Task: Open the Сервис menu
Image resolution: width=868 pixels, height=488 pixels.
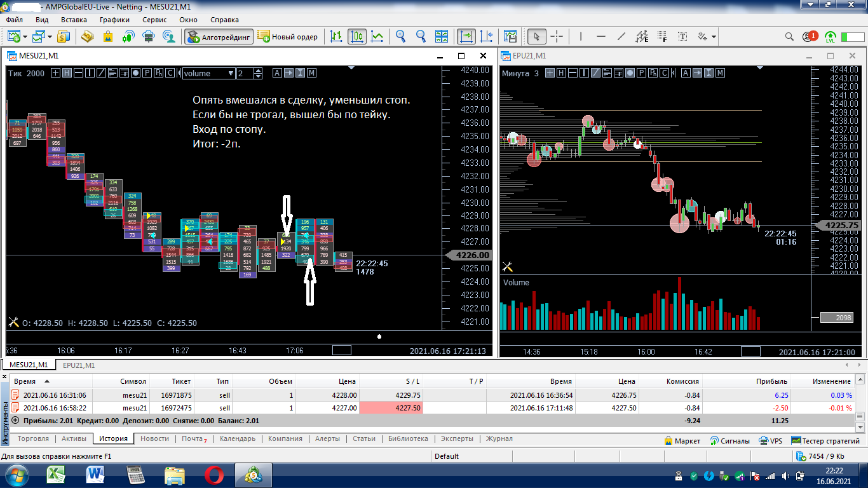Action: click(x=155, y=20)
